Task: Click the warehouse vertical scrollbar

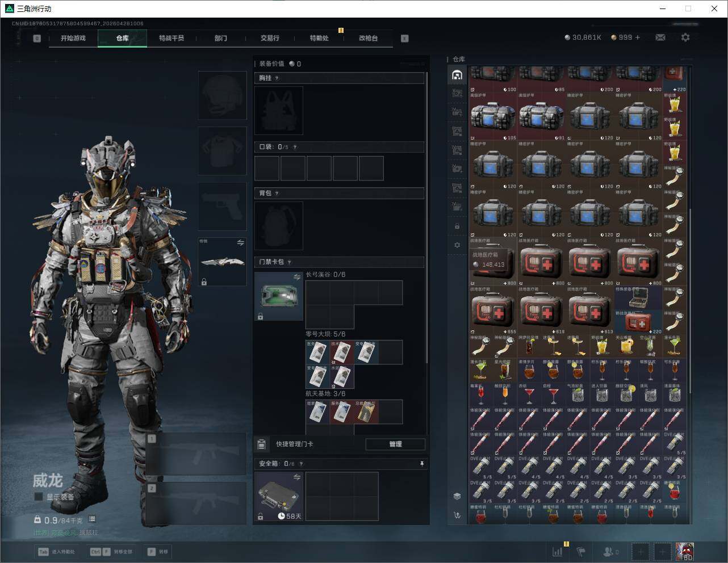Action: (x=690, y=301)
